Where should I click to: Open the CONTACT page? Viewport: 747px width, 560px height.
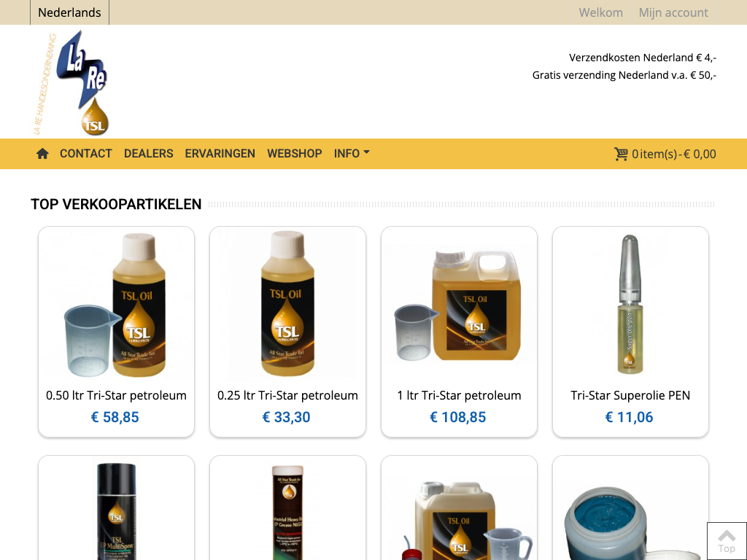tap(86, 153)
